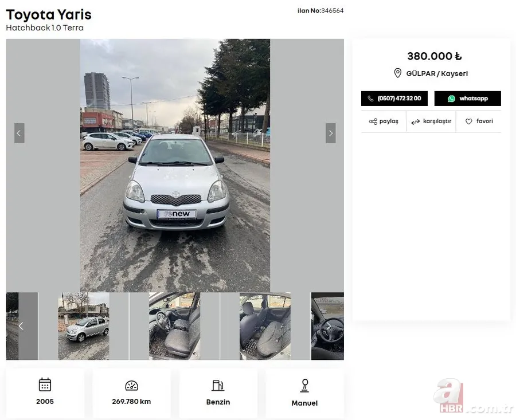Screen dimensions: 516x420
Task: Collapse to previous photo with left arrow
Action: click(19, 133)
